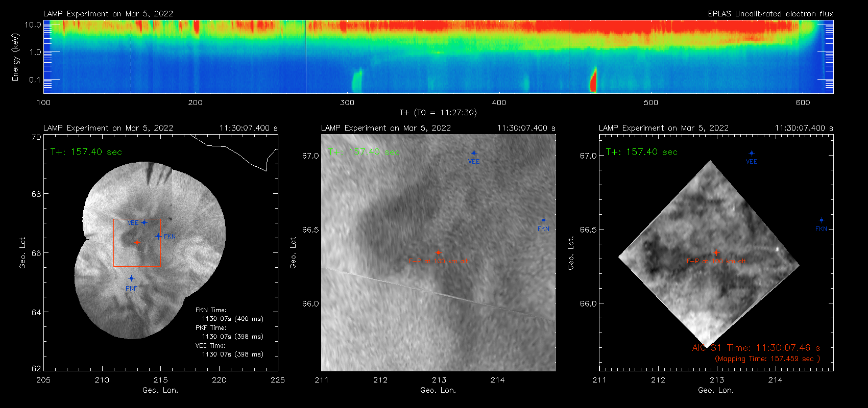Click the FKN star marker in the right AIC panel
The height and width of the screenshot is (408, 868).
[x=822, y=220]
